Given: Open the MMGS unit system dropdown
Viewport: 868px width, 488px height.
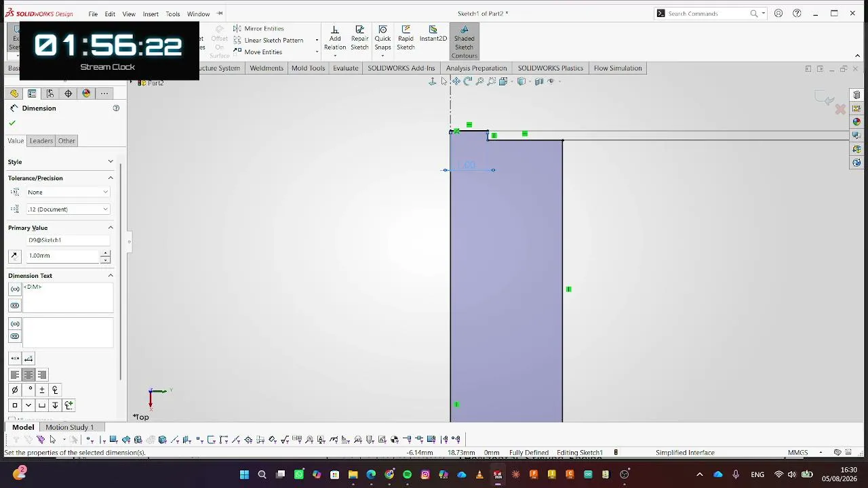Looking at the screenshot, I should pyautogui.click(x=821, y=453).
